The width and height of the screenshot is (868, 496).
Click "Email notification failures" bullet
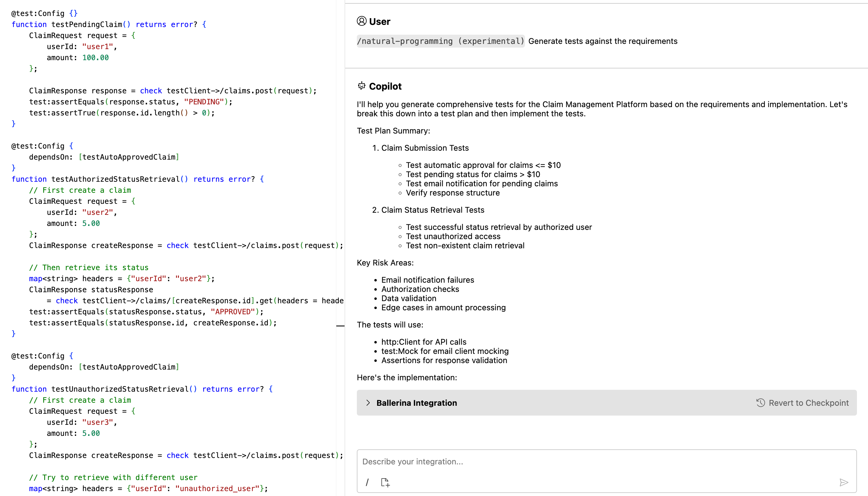[428, 280]
